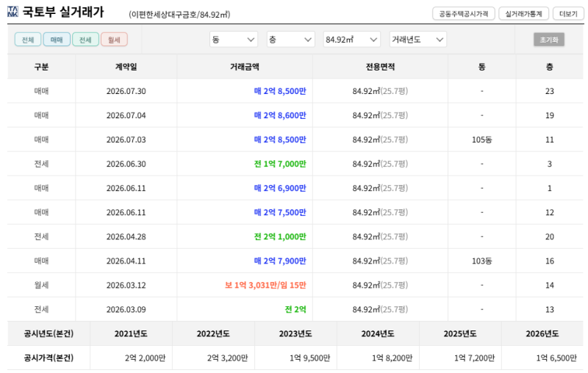Click 공시가격 1억 9,500만
The image size is (588, 373).
(309, 358)
